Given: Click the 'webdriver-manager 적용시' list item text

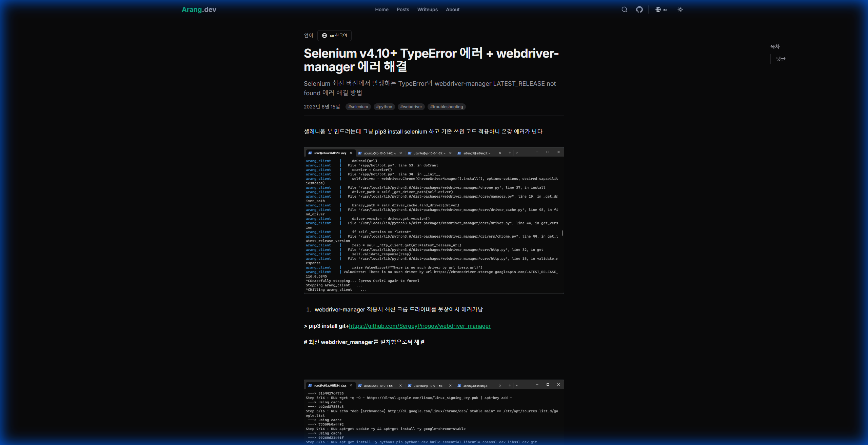Looking at the screenshot, I should coord(398,309).
